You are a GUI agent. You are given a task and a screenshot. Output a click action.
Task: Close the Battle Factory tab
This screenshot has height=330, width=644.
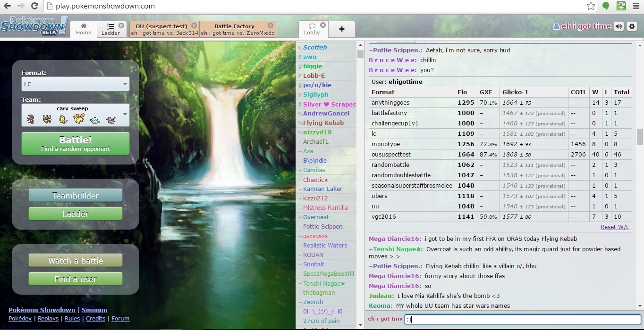click(x=271, y=26)
